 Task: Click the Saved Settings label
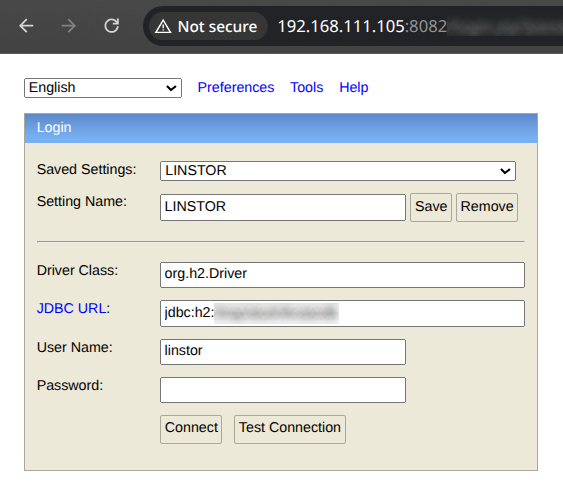click(87, 169)
